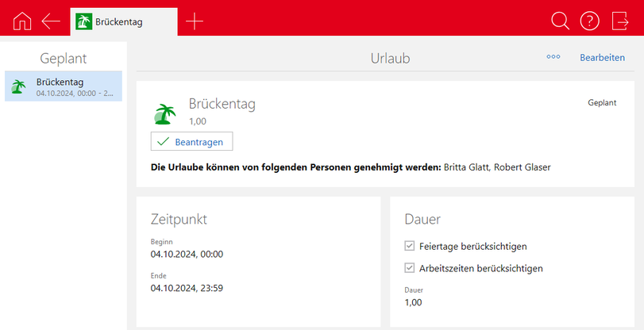Toggle Arbeitszeiten berücksichtigen checkbox
The width and height of the screenshot is (644, 330).
410,268
